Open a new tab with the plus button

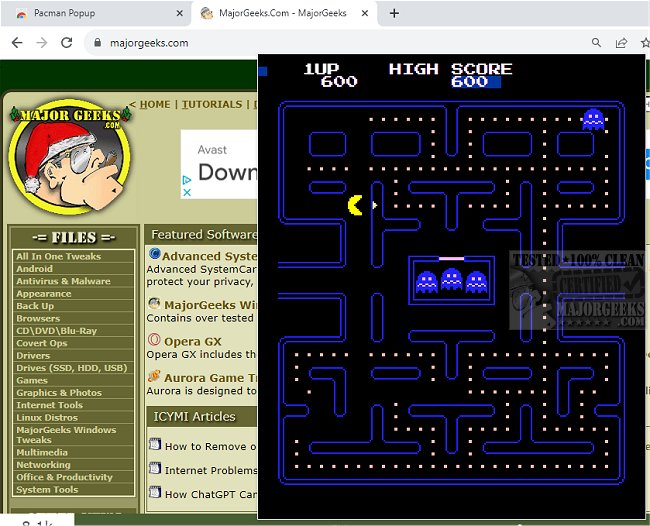[x=394, y=13]
